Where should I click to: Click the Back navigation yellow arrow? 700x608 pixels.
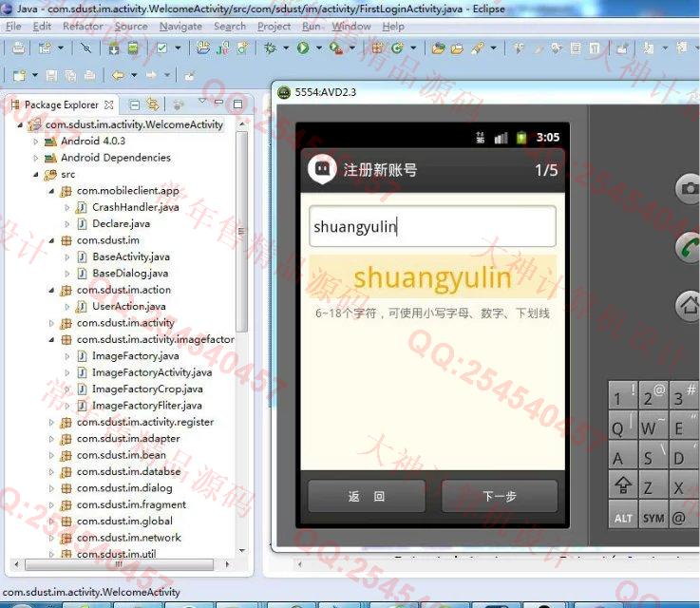118,75
